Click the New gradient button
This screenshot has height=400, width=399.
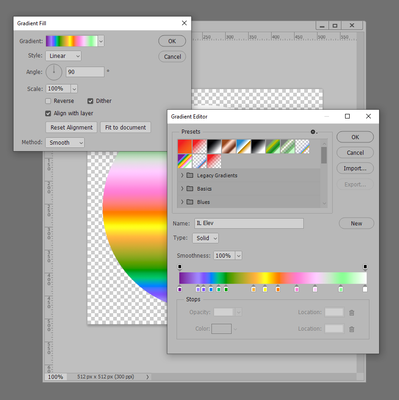356,223
